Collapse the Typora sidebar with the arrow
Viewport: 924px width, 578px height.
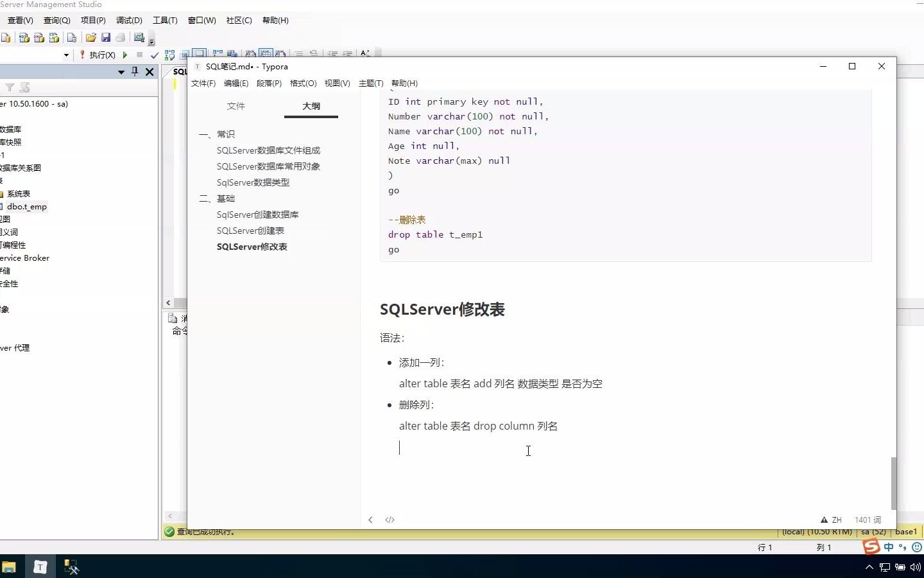[370, 520]
